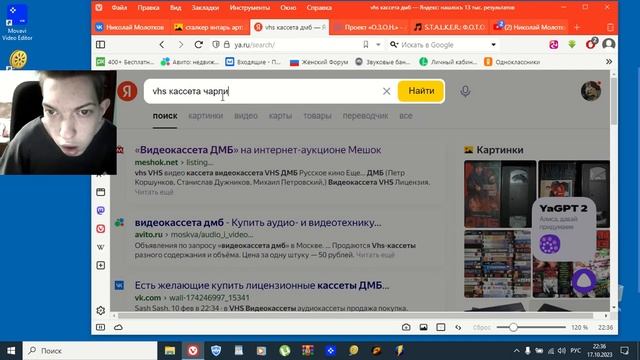Open the Файл menu
This screenshot has height=360, width=640.
coord(119,7)
